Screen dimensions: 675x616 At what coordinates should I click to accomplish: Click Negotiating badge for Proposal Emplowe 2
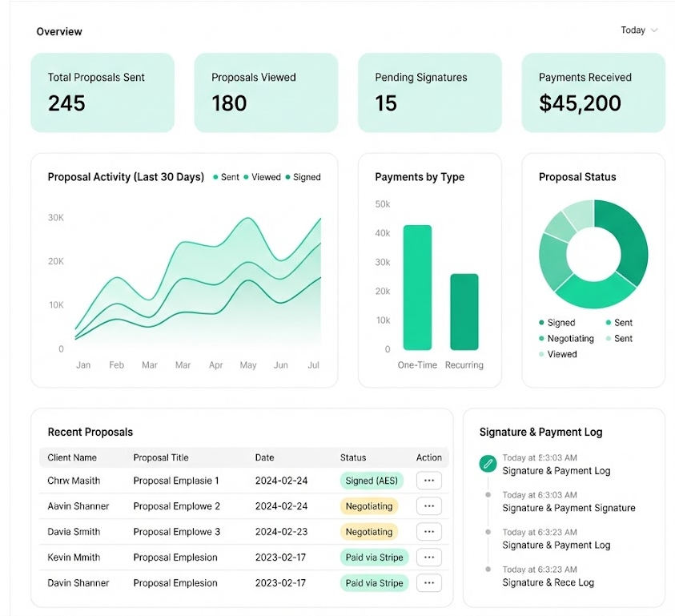[x=369, y=506]
